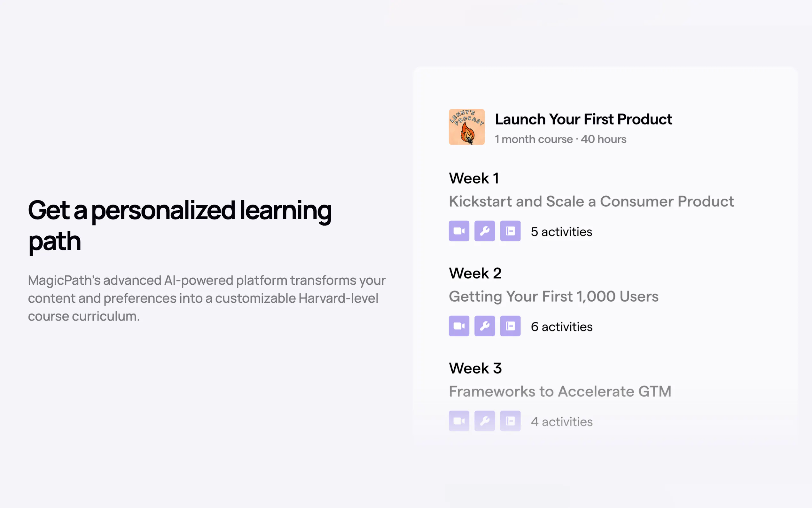Click the Launch Your First Product title

tap(583, 119)
